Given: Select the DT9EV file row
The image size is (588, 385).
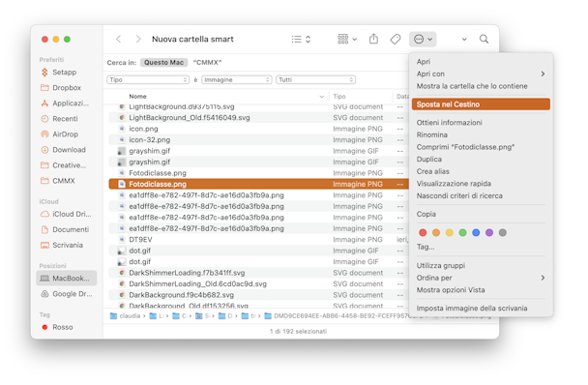Looking at the screenshot, I should point(258,239).
